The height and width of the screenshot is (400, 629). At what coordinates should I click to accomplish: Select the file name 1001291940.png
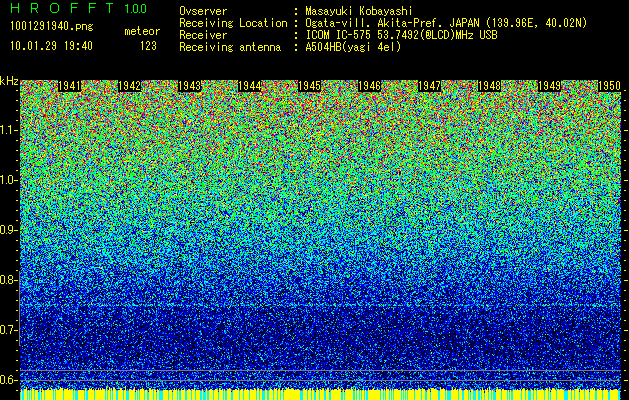coord(52,27)
